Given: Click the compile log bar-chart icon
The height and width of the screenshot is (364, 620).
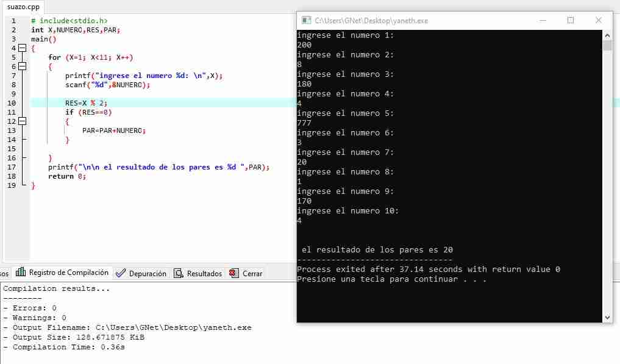Looking at the screenshot, I should 21,272.
